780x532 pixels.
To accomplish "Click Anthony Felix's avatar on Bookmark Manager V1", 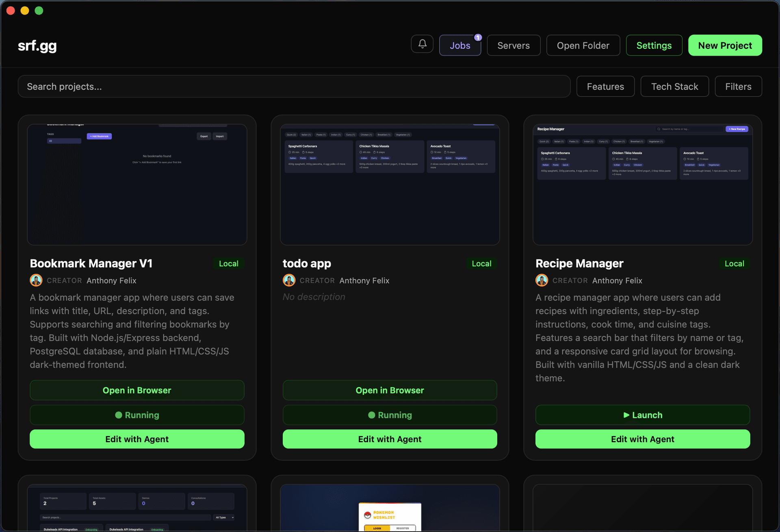I will 36,280.
